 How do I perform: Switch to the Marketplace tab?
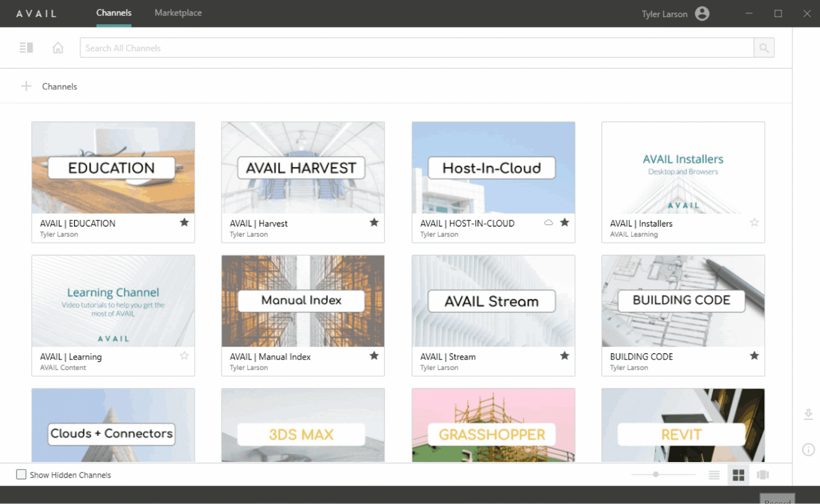178,13
